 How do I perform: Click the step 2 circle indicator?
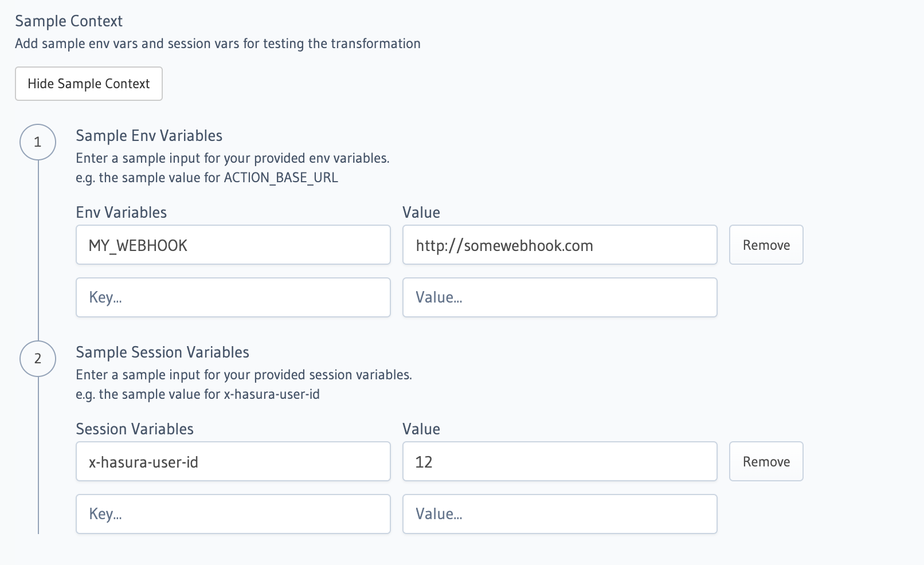point(38,359)
